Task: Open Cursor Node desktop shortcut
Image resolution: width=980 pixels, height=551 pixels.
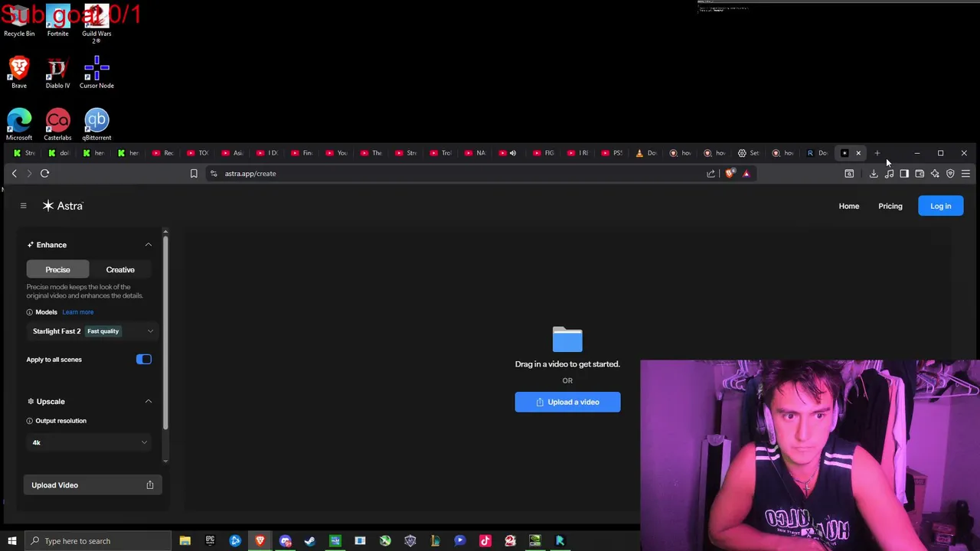Action: tap(96, 73)
